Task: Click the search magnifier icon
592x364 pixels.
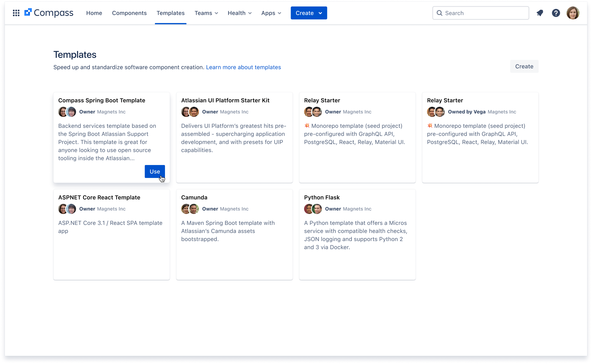Action: coord(439,13)
